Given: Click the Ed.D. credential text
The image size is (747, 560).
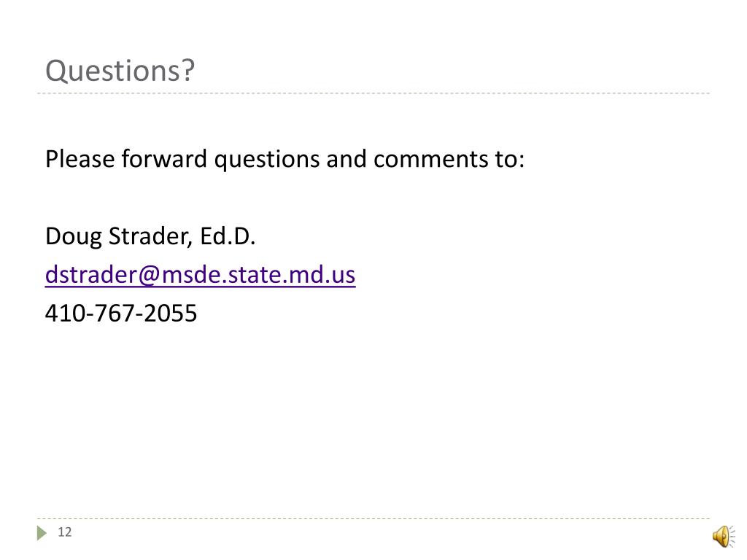Looking at the screenshot, I should point(228,236).
